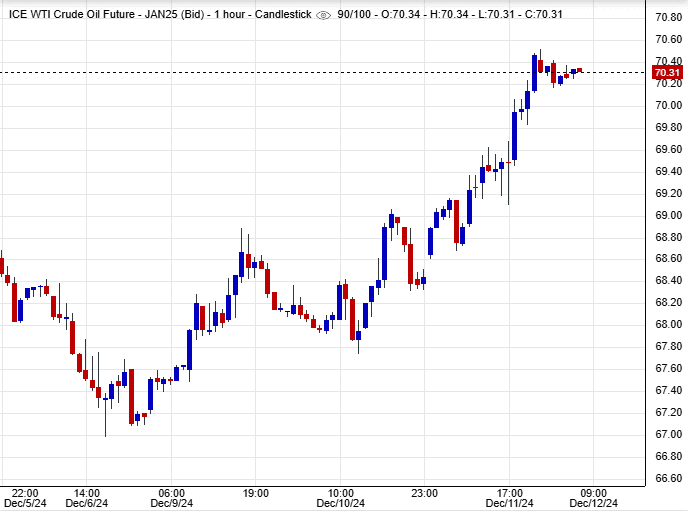Click the red 70.31 current price tag

[667, 72]
